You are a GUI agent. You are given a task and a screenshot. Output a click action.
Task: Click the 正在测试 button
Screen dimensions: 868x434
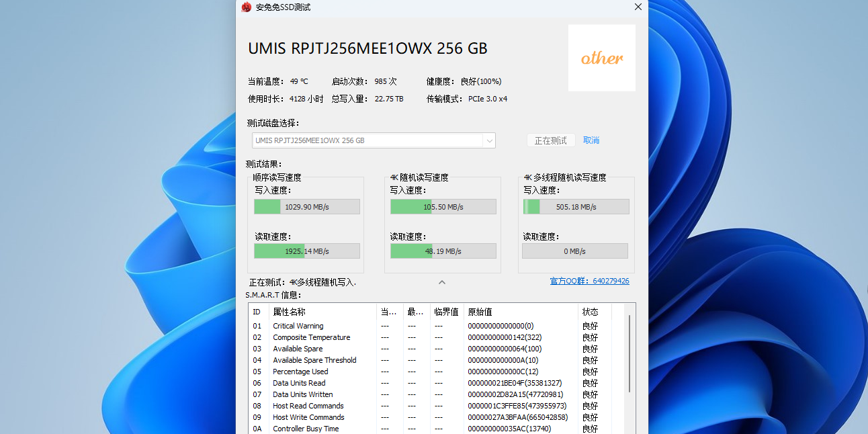[x=551, y=140]
